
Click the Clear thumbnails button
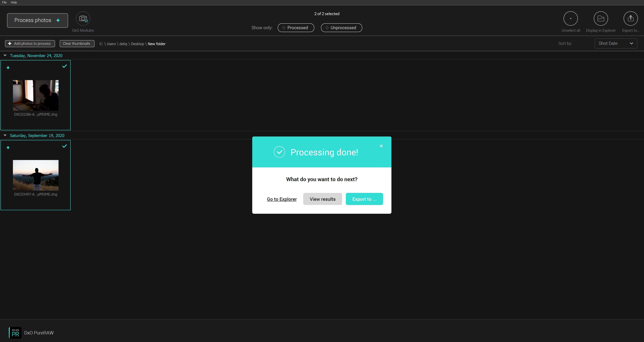[76, 43]
